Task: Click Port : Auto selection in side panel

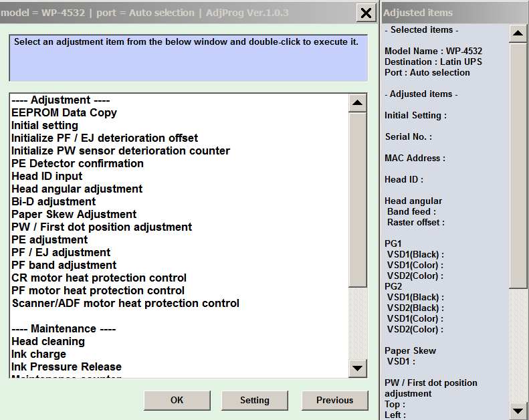Action: tap(427, 73)
